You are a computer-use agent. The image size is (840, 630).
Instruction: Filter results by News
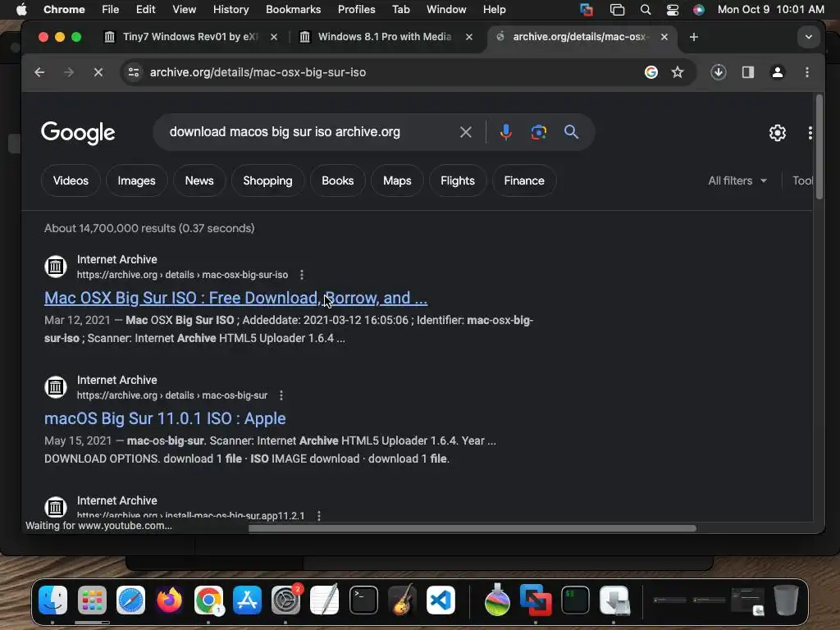click(x=199, y=180)
